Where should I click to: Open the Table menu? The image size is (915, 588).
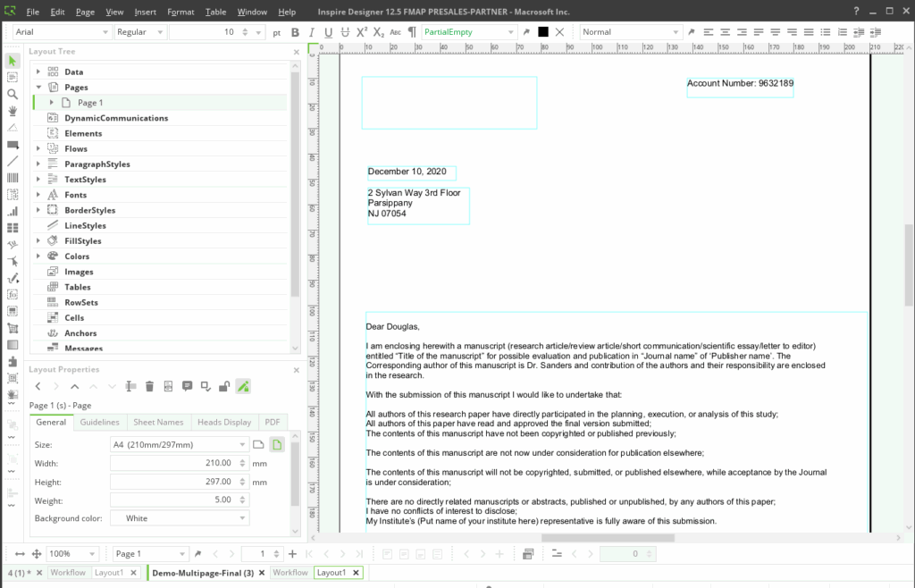tap(215, 12)
